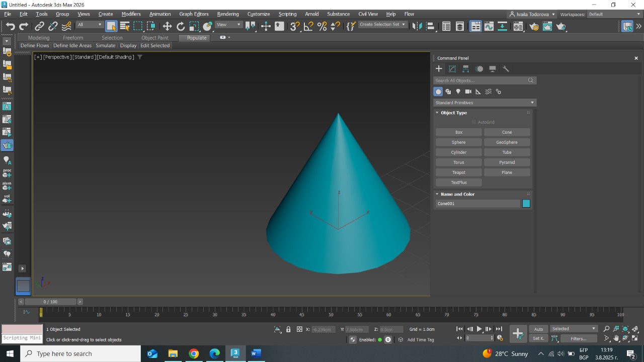Open the Standard Primitives dropdown

[485, 103]
